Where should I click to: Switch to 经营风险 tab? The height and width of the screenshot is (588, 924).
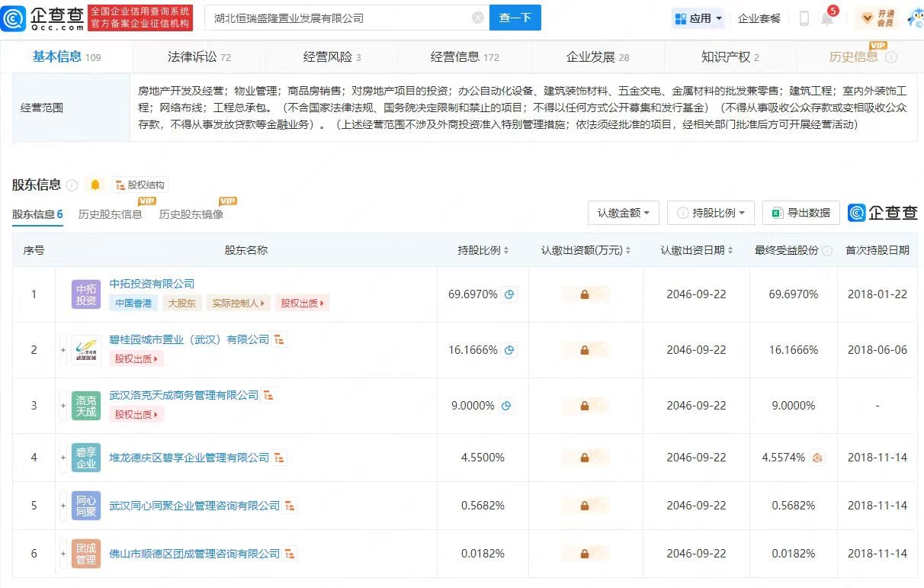click(x=332, y=57)
